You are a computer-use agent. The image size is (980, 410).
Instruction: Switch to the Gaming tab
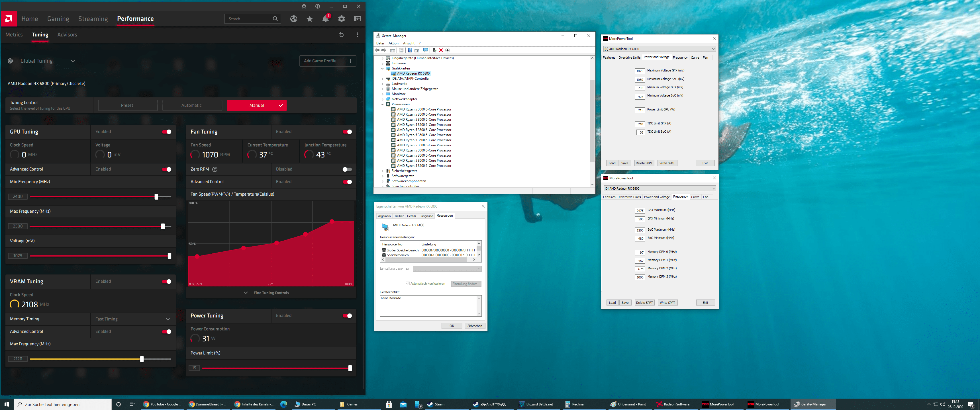(x=58, y=19)
